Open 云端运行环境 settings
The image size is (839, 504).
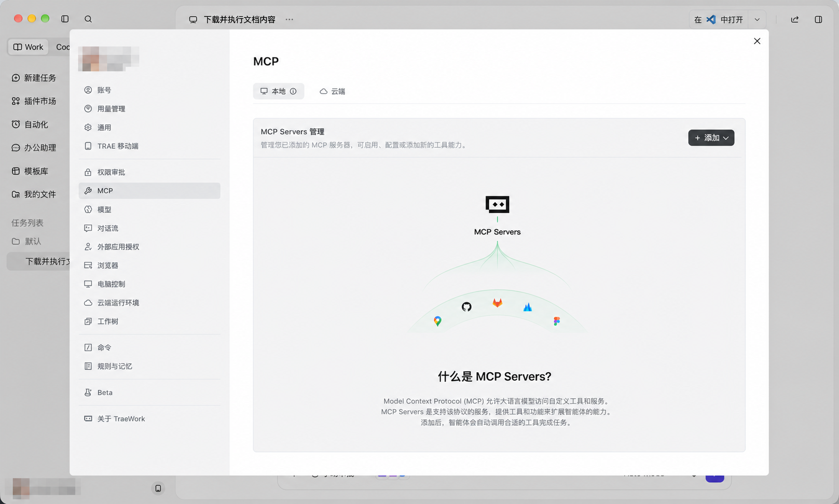149,303
